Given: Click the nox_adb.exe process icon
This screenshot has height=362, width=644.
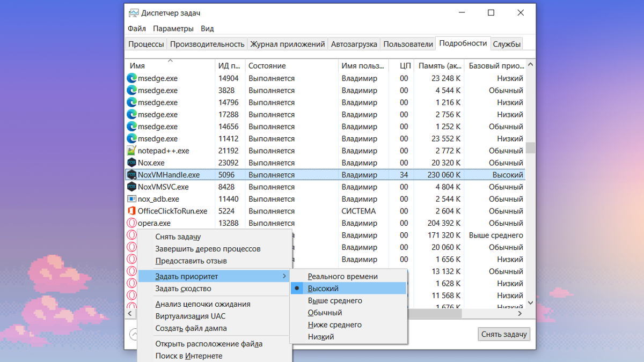Looking at the screenshot, I should click(131, 199).
